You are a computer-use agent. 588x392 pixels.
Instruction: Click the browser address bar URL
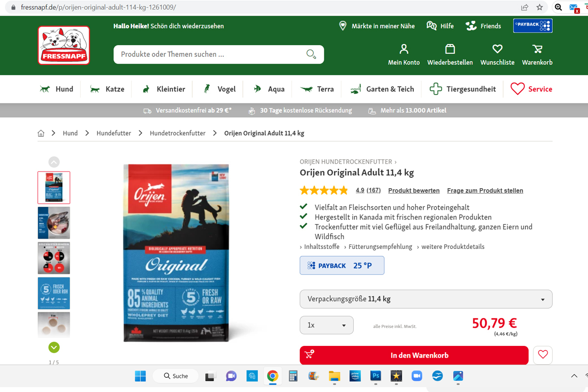(98, 7)
